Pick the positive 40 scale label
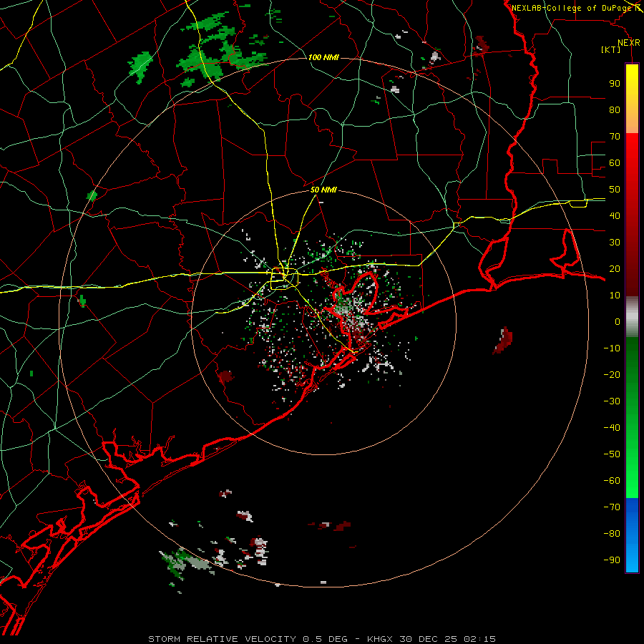Image resolution: width=644 pixels, height=644 pixels. pyautogui.click(x=615, y=216)
